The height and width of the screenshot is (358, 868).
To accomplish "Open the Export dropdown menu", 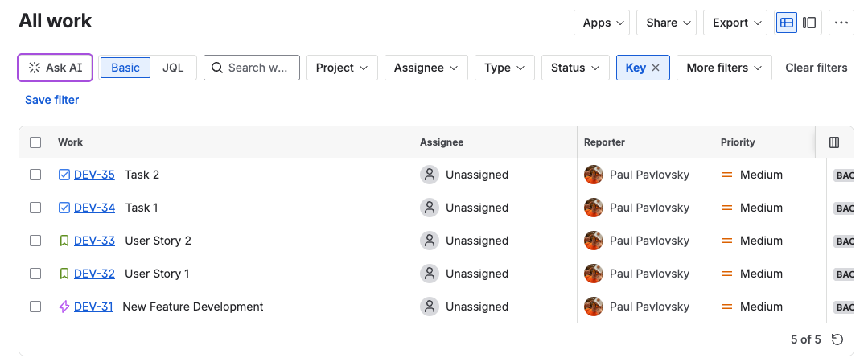I will pos(736,23).
